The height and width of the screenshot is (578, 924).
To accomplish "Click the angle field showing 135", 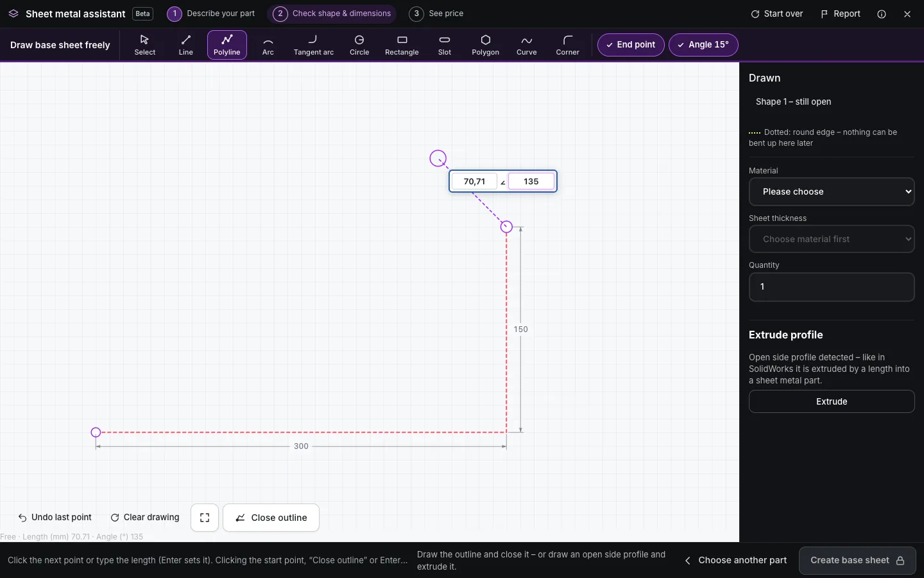I will tap(531, 182).
